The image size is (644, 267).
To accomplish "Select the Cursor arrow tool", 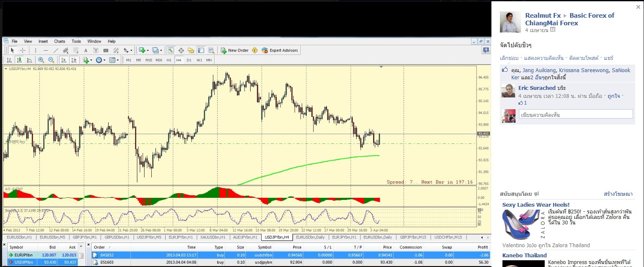I will (x=12, y=50).
